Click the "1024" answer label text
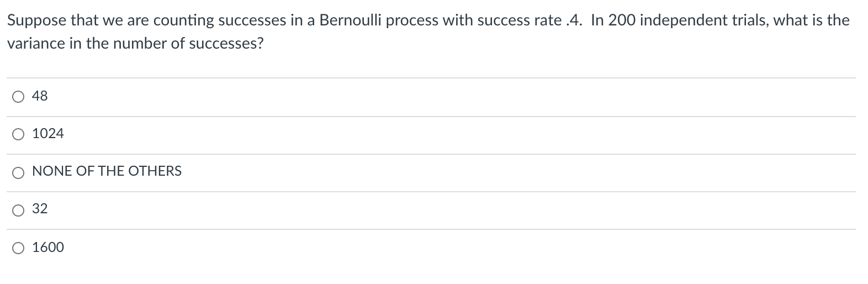 pos(48,134)
